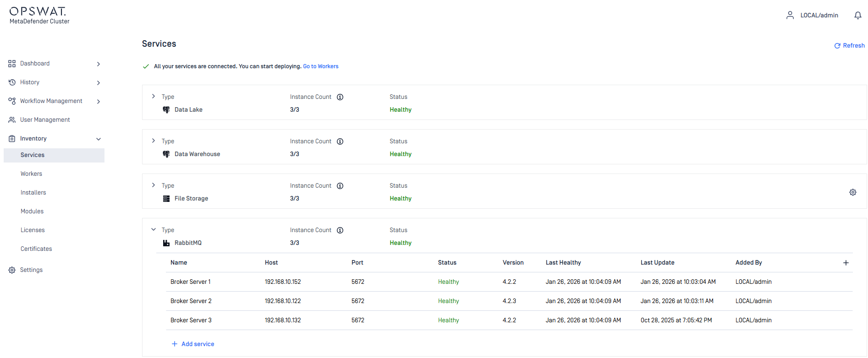The width and height of the screenshot is (868, 358).
Task: Select the Broker Server 2 row
Action: tap(191, 301)
